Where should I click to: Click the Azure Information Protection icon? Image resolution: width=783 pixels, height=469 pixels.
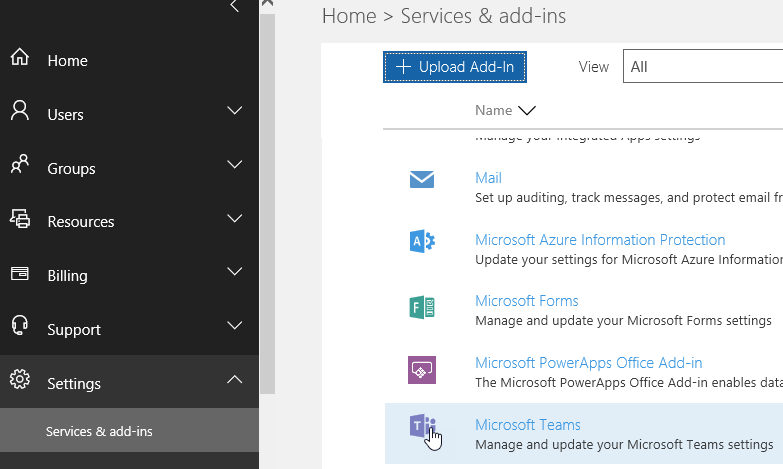422,242
